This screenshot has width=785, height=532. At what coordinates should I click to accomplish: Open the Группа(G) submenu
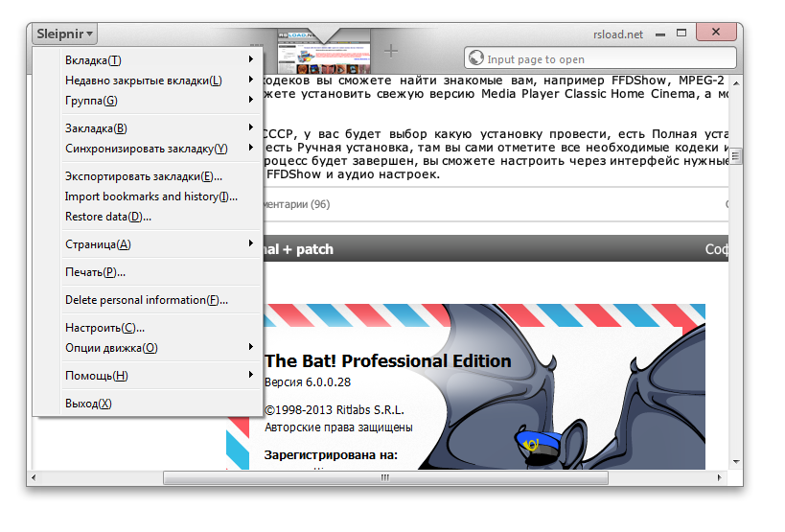pyautogui.click(x=149, y=100)
